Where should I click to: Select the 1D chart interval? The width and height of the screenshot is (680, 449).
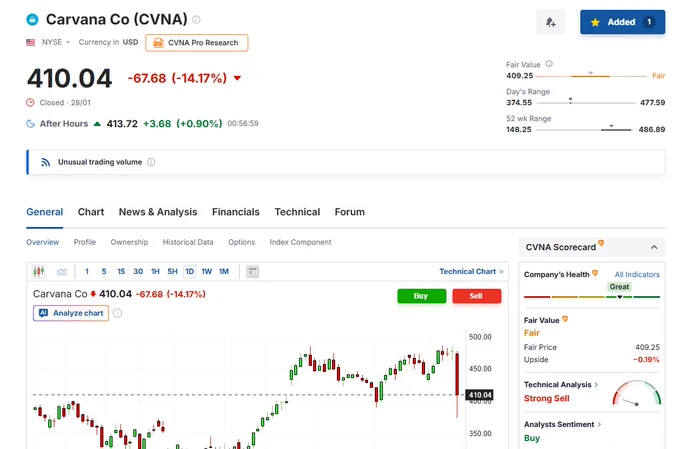190,272
